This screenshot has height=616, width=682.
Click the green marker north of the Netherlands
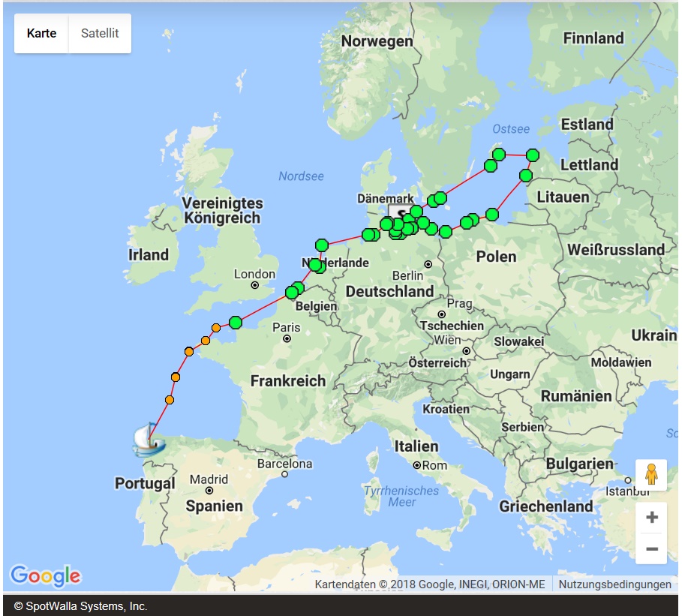[322, 245]
